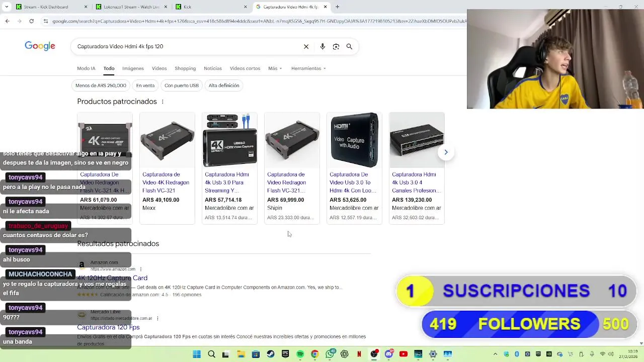Open Epic Games Launcher from the taskbar
Screen dimensions: 644x362
[285, 354]
